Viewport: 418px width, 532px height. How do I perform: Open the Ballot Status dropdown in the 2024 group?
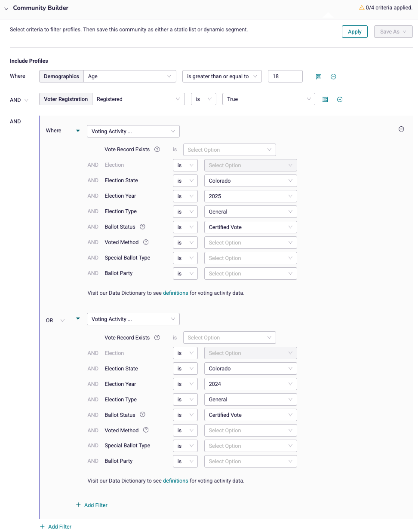[x=251, y=415]
